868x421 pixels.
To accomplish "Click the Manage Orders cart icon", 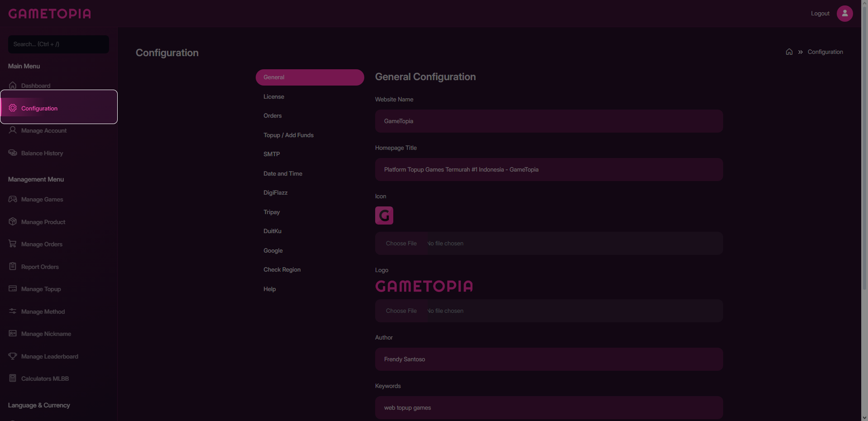I will [x=13, y=244].
